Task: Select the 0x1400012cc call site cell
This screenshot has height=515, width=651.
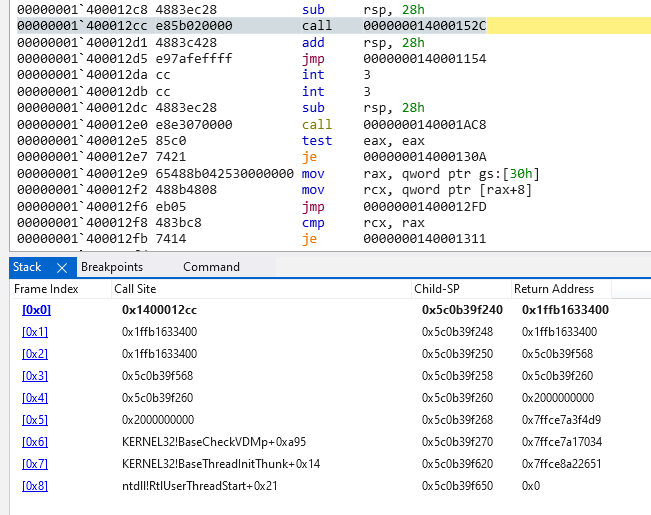Action: [159, 310]
